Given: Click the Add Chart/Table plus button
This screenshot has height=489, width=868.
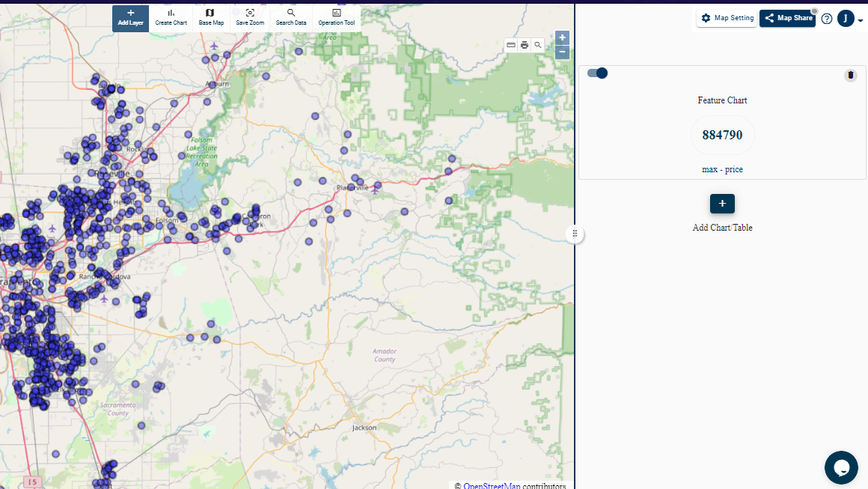Looking at the screenshot, I should pos(722,203).
